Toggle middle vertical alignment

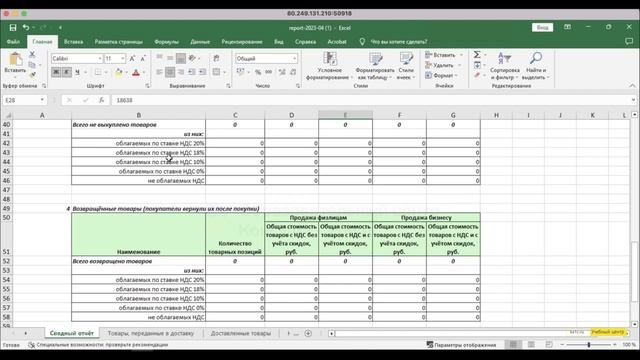pyautogui.click(x=170, y=58)
